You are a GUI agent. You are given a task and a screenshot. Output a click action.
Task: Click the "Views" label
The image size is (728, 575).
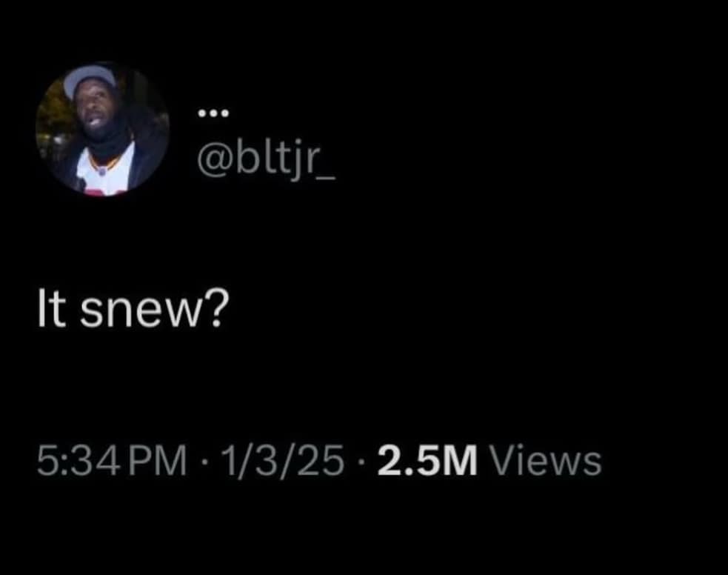[547, 460]
